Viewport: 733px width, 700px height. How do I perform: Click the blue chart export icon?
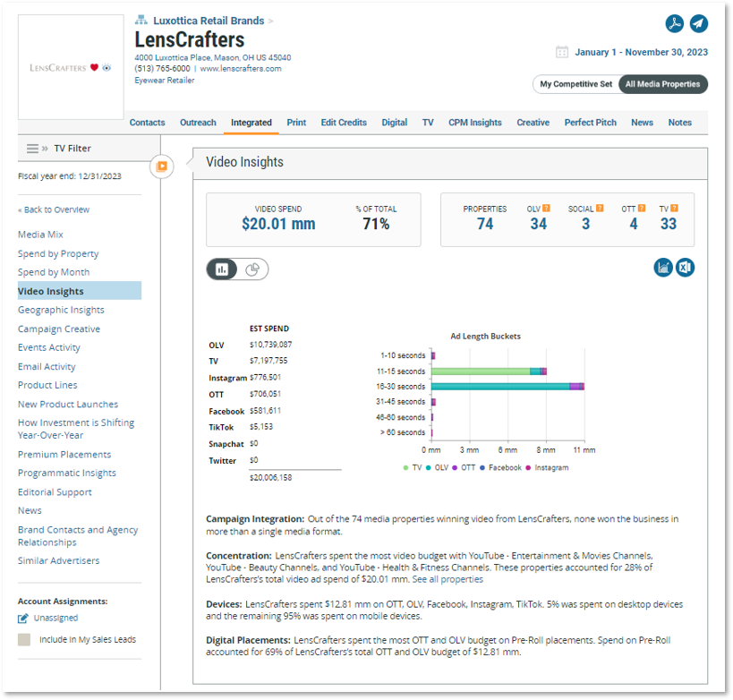(663, 268)
